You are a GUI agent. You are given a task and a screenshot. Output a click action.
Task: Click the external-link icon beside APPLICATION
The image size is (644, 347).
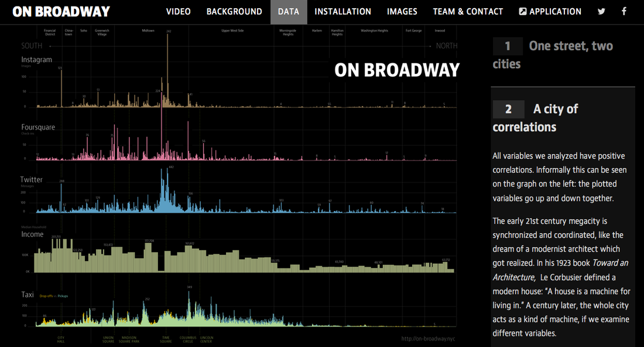point(522,12)
